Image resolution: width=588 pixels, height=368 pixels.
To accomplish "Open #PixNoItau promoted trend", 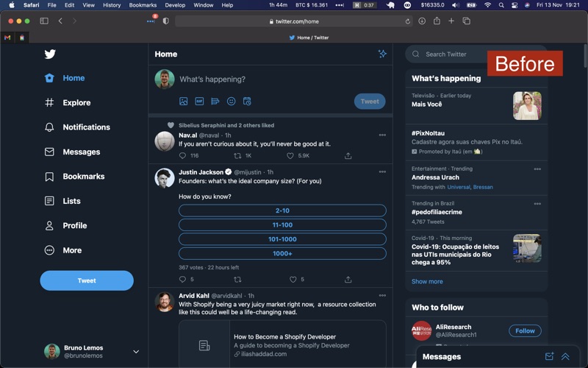I will (x=476, y=142).
